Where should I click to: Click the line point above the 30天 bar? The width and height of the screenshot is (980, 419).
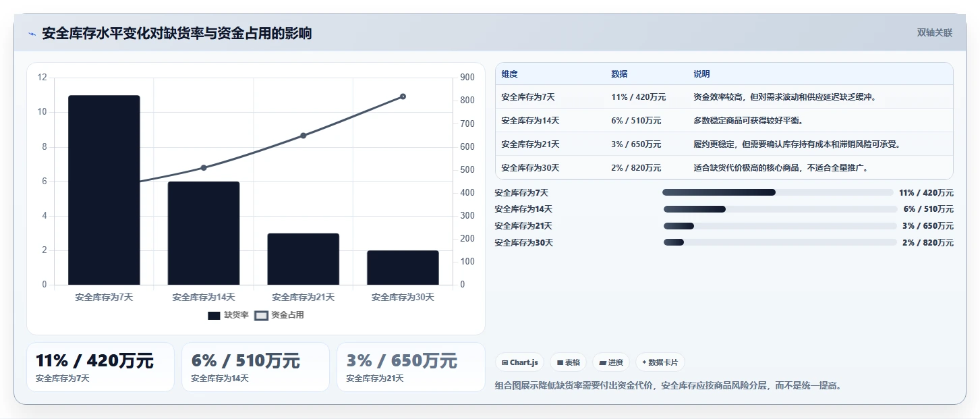coord(403,96)
